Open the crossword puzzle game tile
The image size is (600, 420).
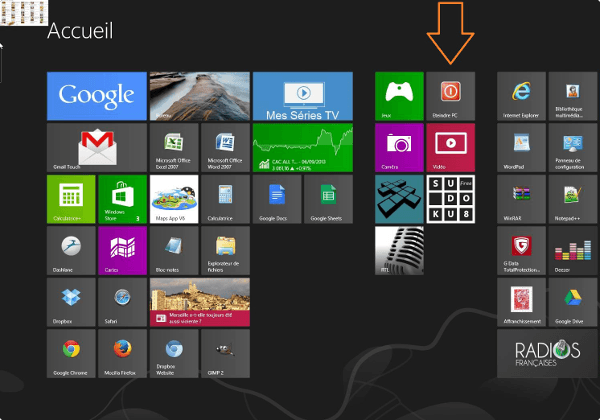point(399,199)
